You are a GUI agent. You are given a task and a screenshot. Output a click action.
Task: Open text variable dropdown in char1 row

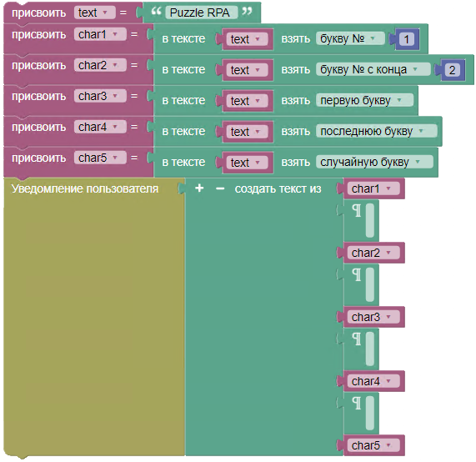click(x=247, y=39)
